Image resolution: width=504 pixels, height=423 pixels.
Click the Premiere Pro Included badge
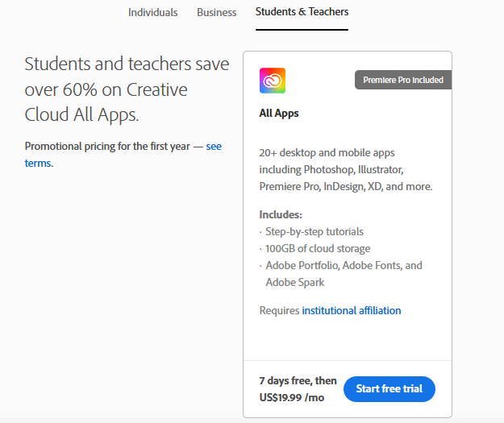[x=403, y=80]
